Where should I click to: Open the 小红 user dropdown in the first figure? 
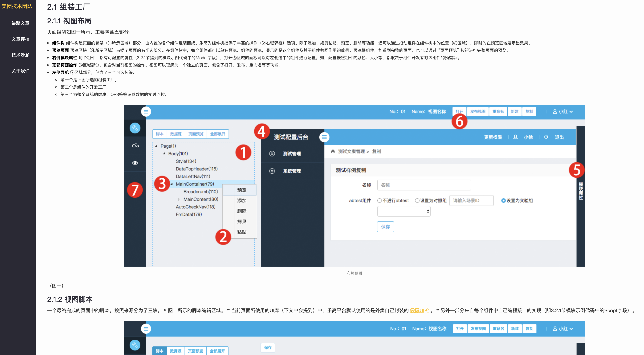click(x=563, y=112)
